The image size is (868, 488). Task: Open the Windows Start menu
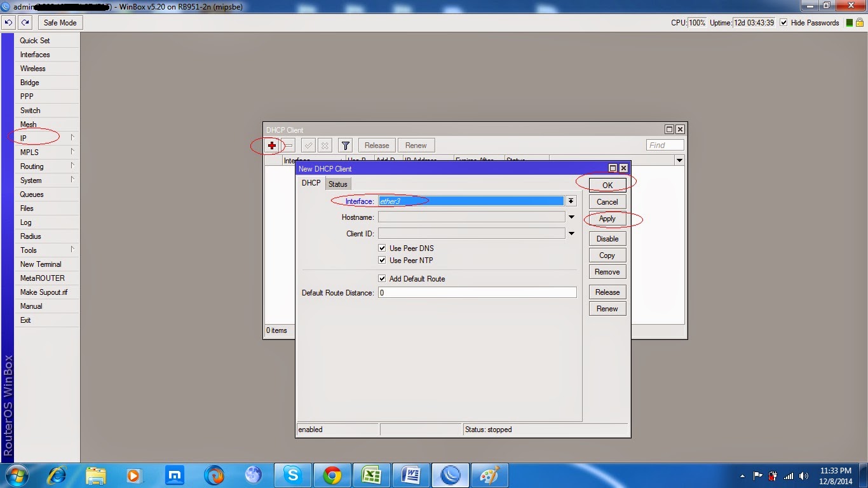[16, 475]
